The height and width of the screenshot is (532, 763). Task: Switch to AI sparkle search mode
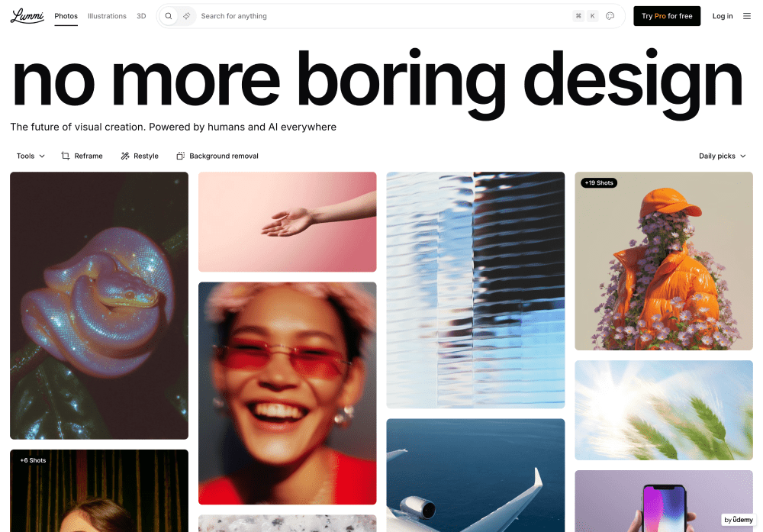(x=187, y=16)
